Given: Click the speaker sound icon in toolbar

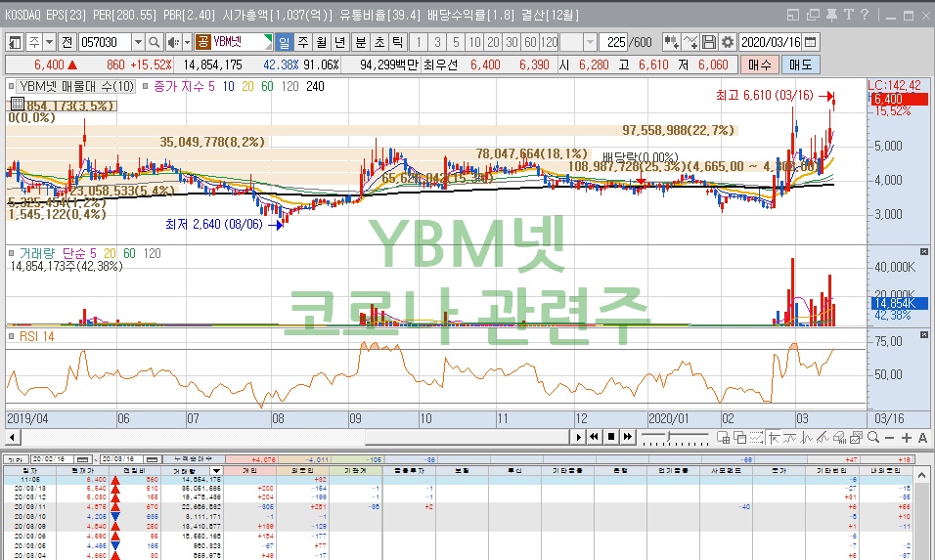Looking at the screenshot, I should [173, 42].
